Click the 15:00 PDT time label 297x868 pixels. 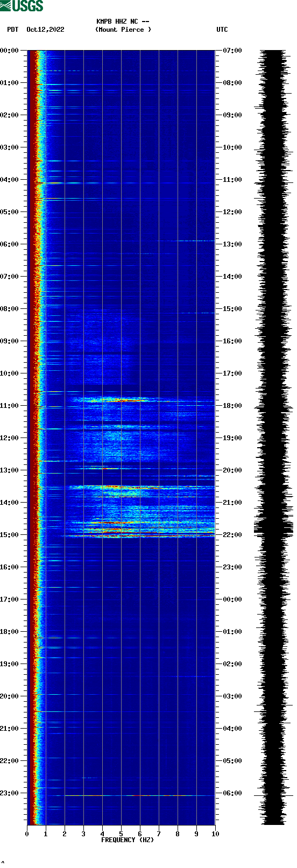(x=9, y=535)
